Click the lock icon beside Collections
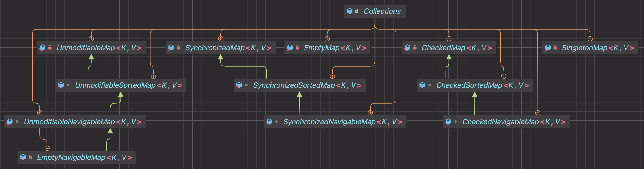 (357, 11)
